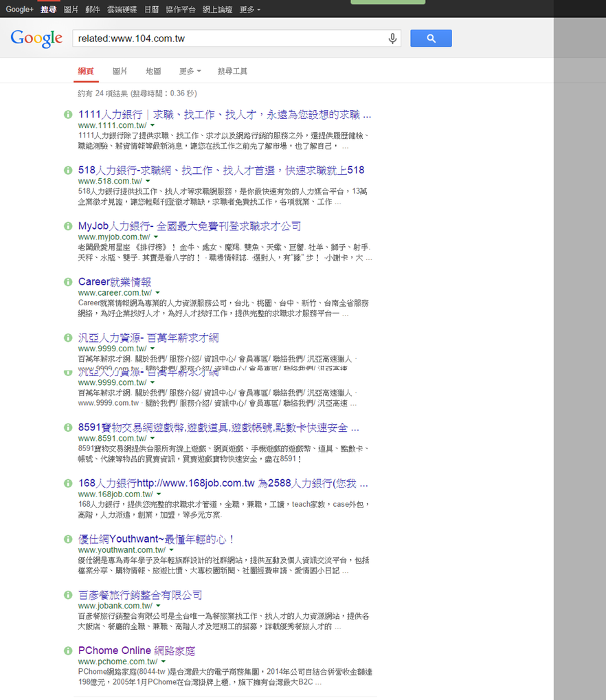This screenshot has height=700, width=606.
Task: Open the 優仕網Youthwant result link
Action: click(x=156, y=539)
